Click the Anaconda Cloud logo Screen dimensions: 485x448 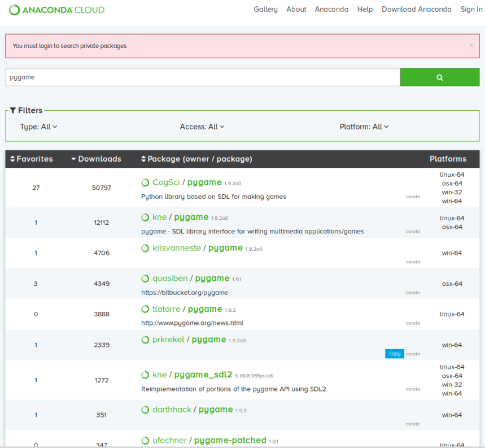click(x=56, y=10)
